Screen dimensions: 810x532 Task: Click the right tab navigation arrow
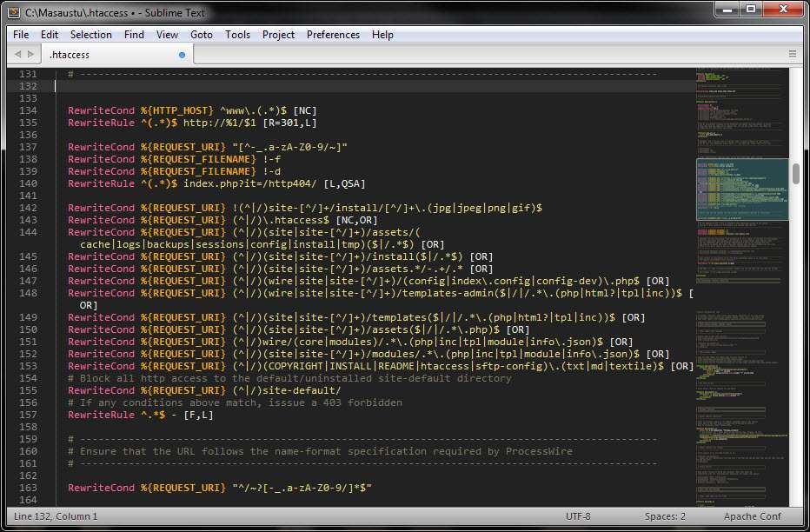tap(30, 54)
